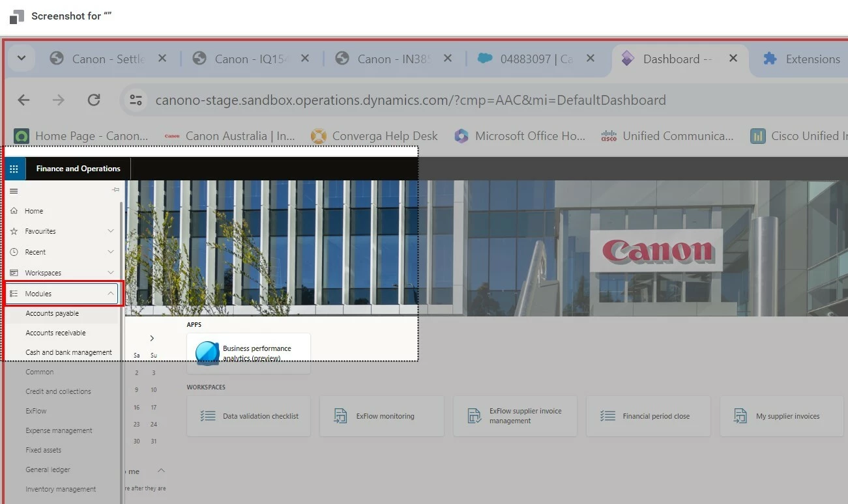Collapse the navigation pane hamburger icon
The image size is (848, 504).
click(x=14, y=191)
